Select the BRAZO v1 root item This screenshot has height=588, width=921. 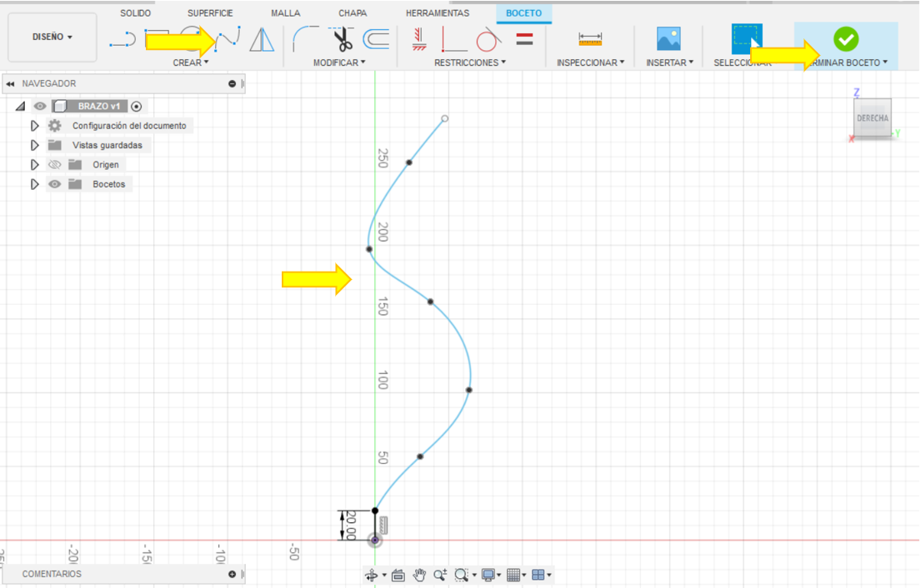98,107
